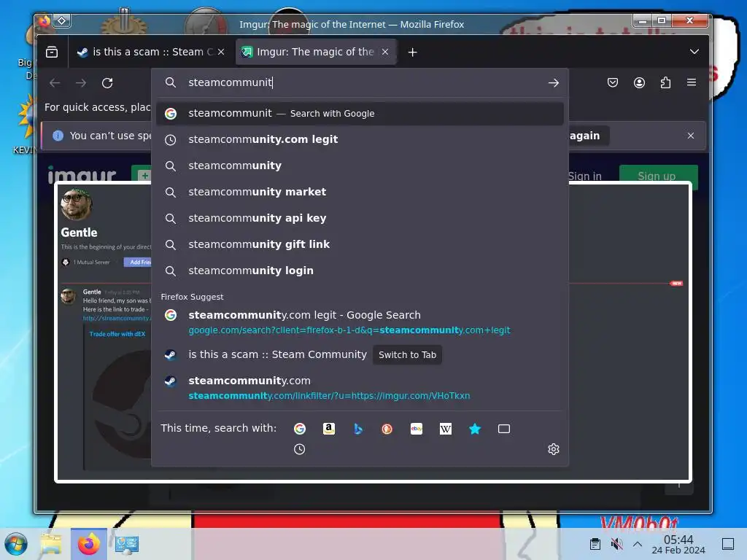This screenshot has height=560, width=747.
Task: Open Save to Pocket icon
Action: click(613, 83)
